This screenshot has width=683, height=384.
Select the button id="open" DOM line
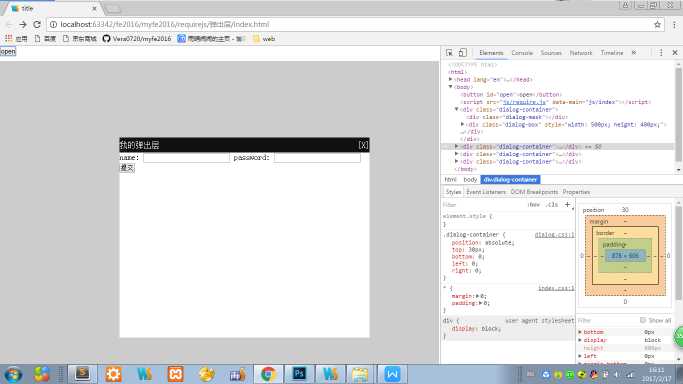[x=511, y=94]
